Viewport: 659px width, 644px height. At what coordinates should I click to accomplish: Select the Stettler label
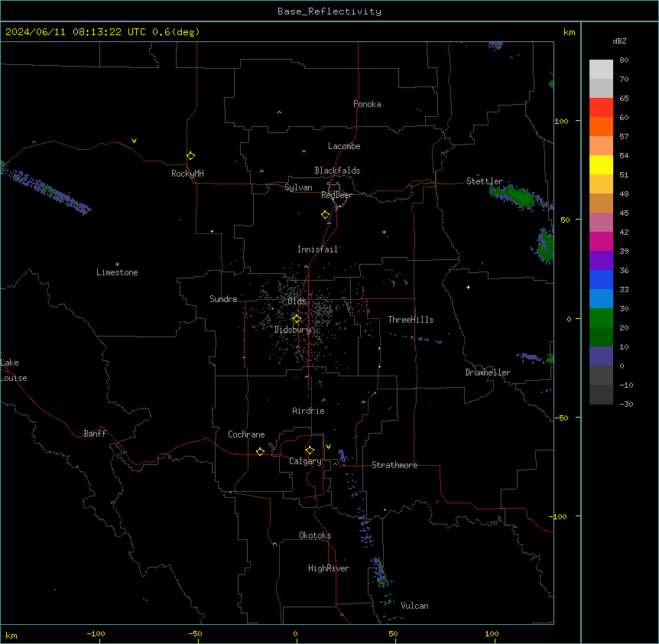pos(485,181)
